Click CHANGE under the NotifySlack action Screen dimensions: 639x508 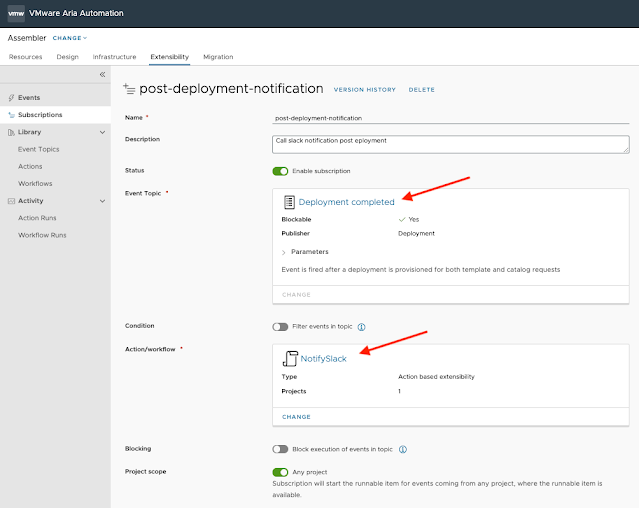click(296, 417)
